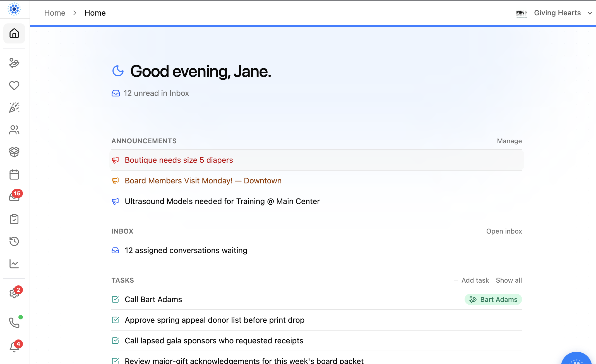Open the phone icon in sidebar

pyautogui.click(x=14, y=323)
